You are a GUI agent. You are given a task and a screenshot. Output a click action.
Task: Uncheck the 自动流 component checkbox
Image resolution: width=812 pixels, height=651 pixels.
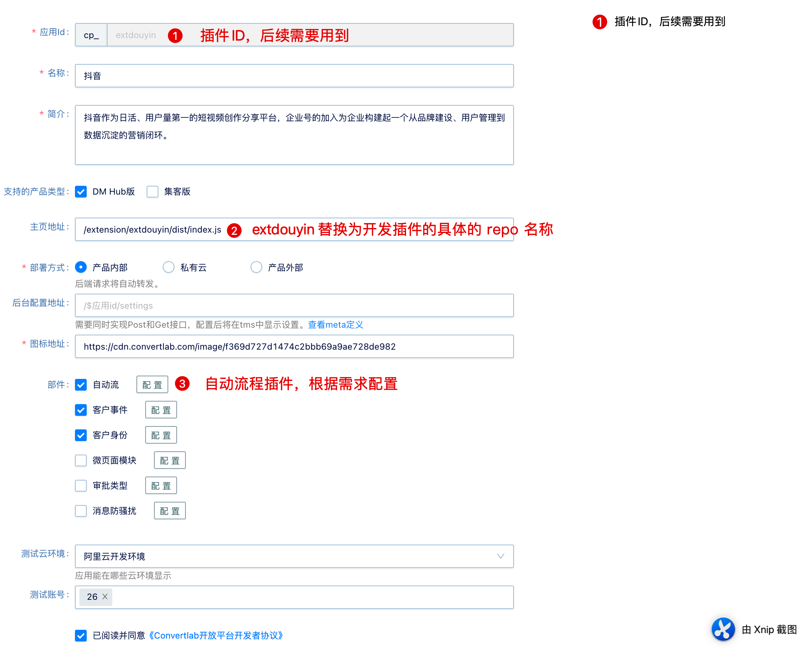[x=81, y=384]
